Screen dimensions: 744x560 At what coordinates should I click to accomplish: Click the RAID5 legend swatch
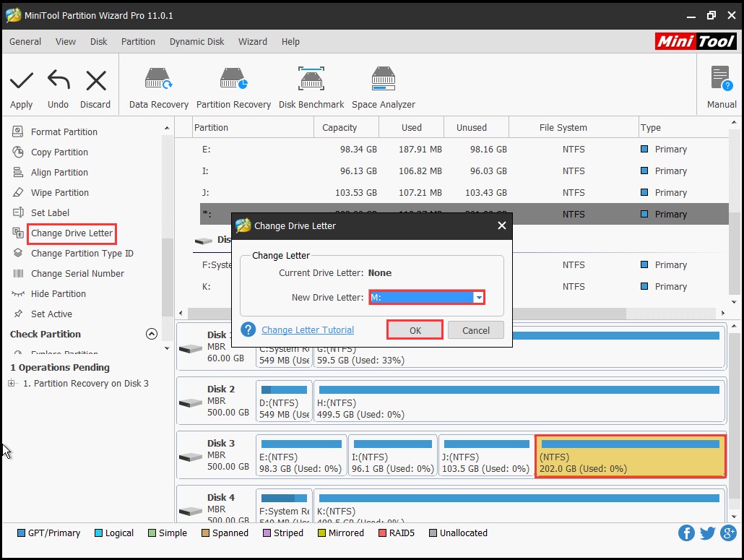pyautogui.click(x=382, y=533)
